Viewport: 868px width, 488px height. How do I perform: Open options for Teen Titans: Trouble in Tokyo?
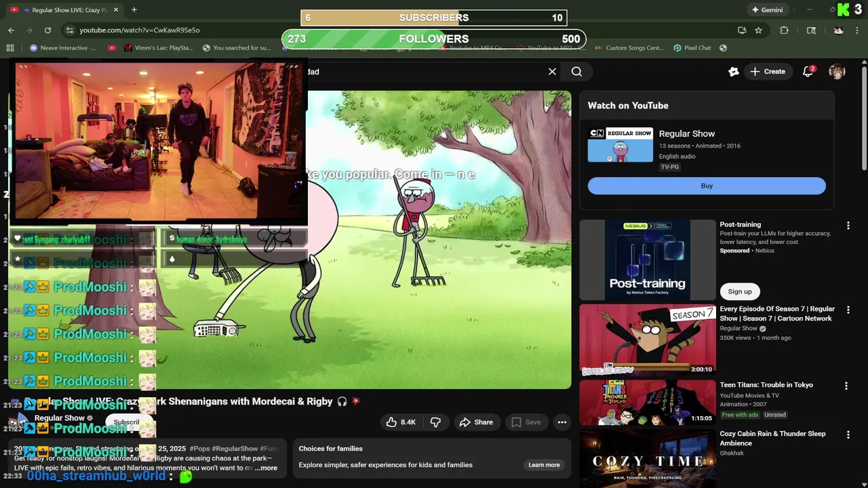pos(846,386)
